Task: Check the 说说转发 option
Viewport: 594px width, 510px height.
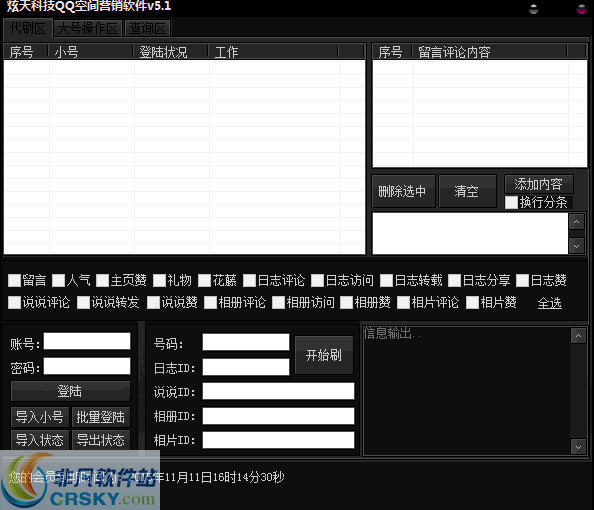Action: (x=83, y=302)
